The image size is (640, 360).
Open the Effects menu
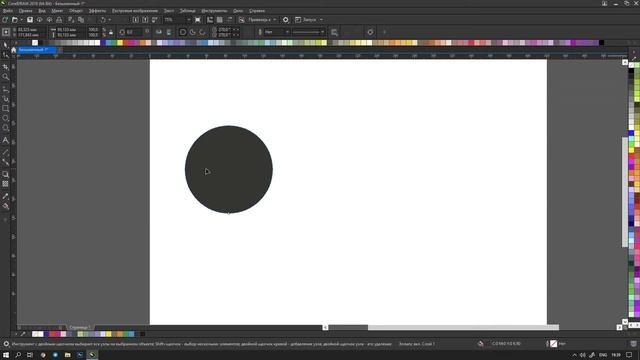point(97,11)
